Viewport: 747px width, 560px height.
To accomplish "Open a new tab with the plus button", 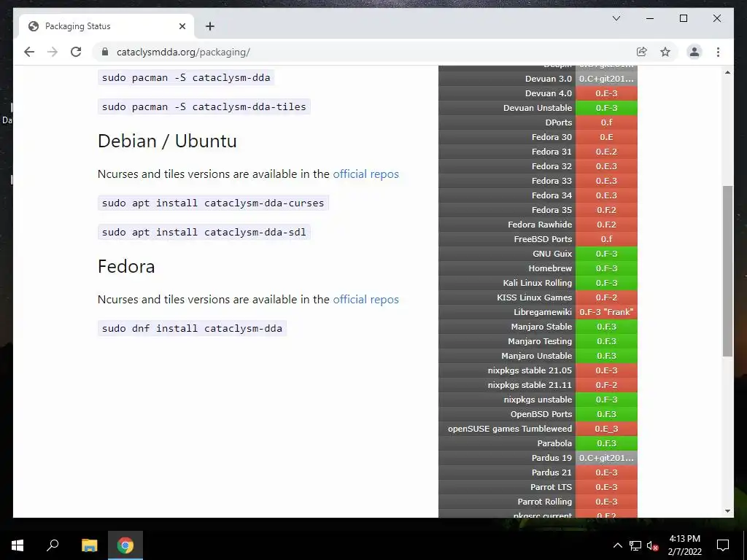I will (x=209, y=26).
